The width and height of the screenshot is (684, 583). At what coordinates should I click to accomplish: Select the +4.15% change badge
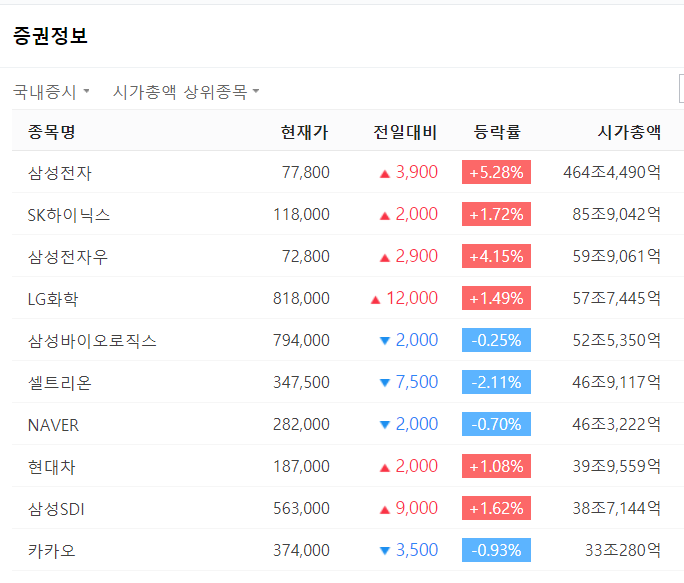coord(496,256)
